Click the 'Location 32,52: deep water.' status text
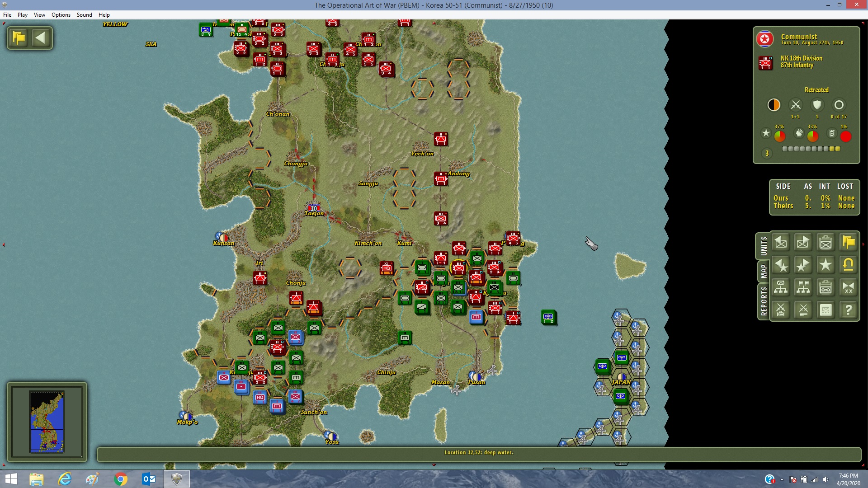868x488 pixels. [479, 452]
